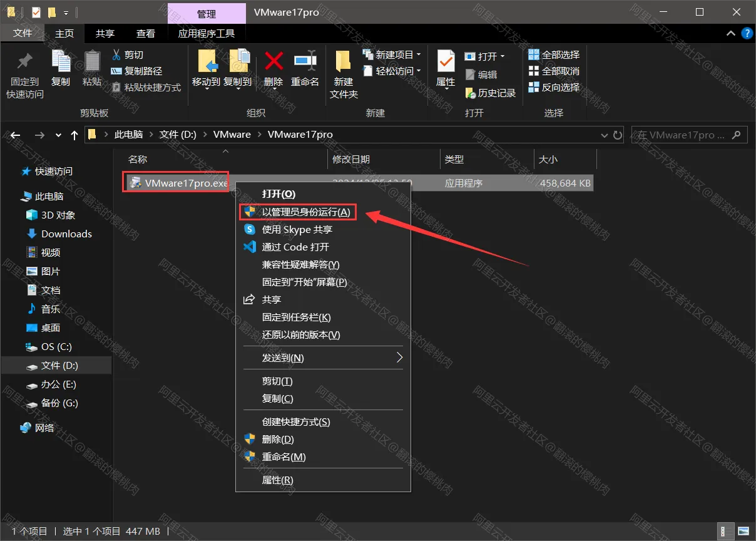Click the Refresh icon beside address bar
This screenshot has width=756, height=541.
(618, 135)
